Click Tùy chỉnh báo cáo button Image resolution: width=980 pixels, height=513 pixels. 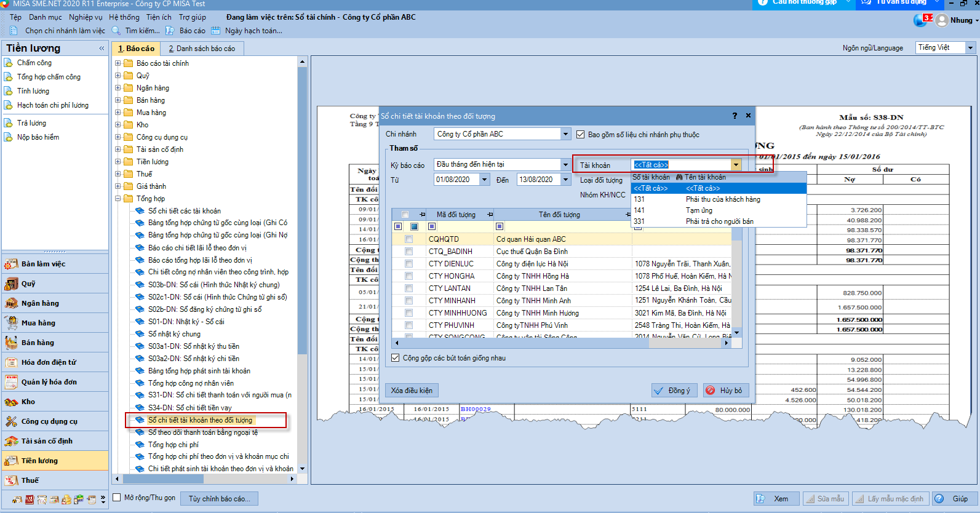coord(220,499)
